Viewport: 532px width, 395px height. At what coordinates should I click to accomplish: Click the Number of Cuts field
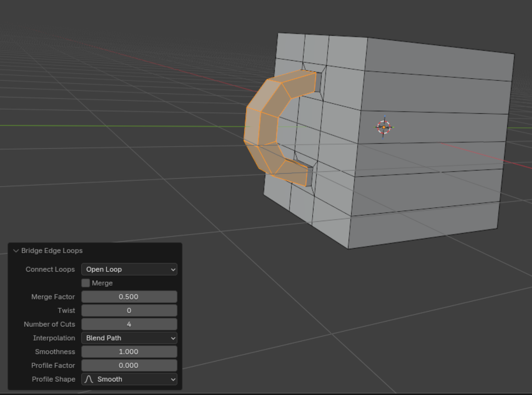pyautogui.click(x=129, y=324)
